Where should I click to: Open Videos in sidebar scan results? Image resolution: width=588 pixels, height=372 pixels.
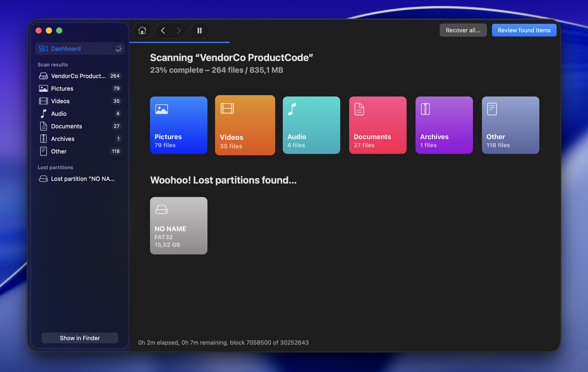coord(80,101)
